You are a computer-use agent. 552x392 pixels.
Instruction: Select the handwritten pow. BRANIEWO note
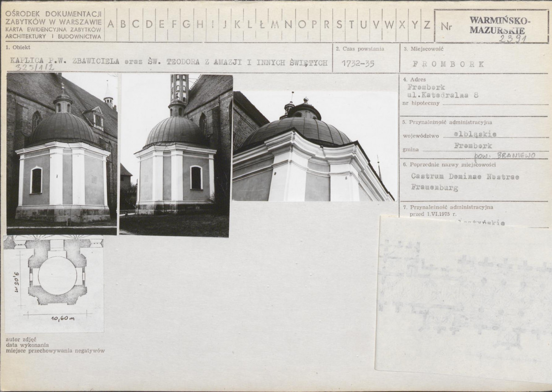(504, 156)
